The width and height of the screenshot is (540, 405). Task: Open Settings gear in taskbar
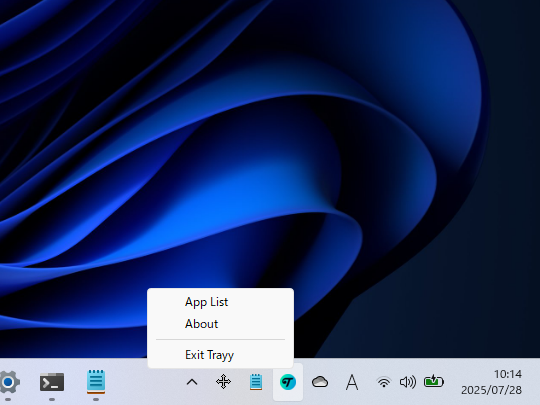[x=9, y=382]
